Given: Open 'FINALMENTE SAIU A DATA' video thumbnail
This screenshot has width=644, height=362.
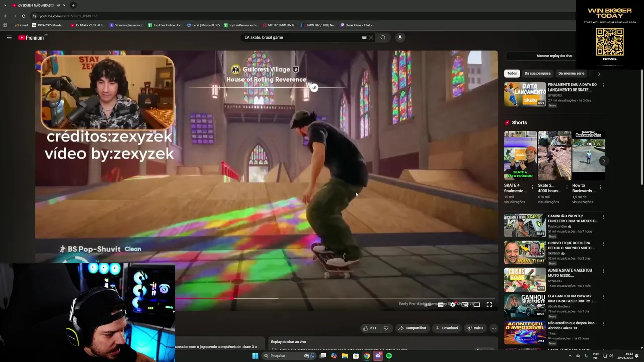Looking at the screenshot, I should click(x=525, y=95).
